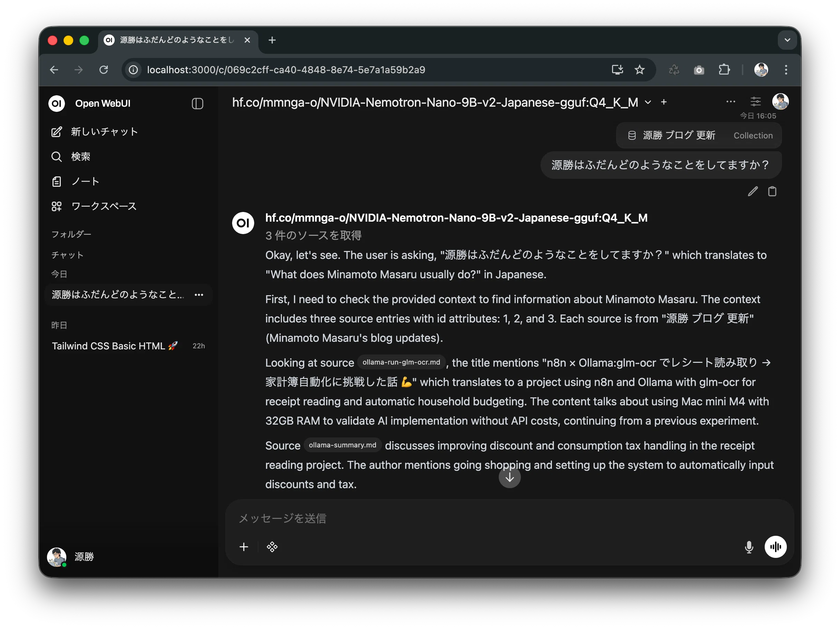840x629 pixels.
Task: Start voice mode with the waveform button
Action: tap(775, 546)
